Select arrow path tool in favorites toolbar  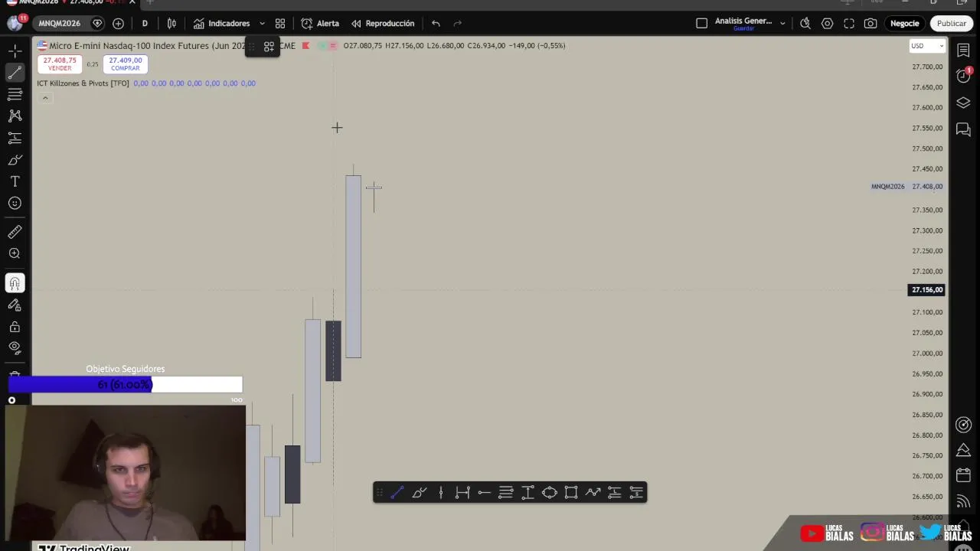tap(593, 493)
